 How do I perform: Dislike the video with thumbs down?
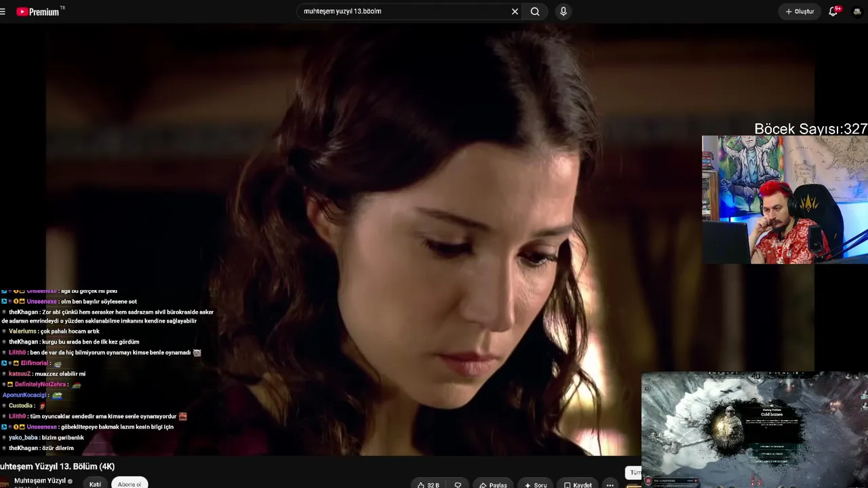click(458, 485)
